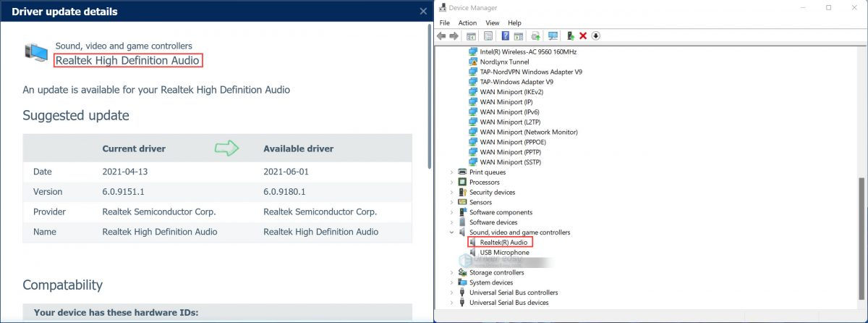This screenshot has height=323, width=868.
Task: Click the System devices icon
Action: pos(463,282)
